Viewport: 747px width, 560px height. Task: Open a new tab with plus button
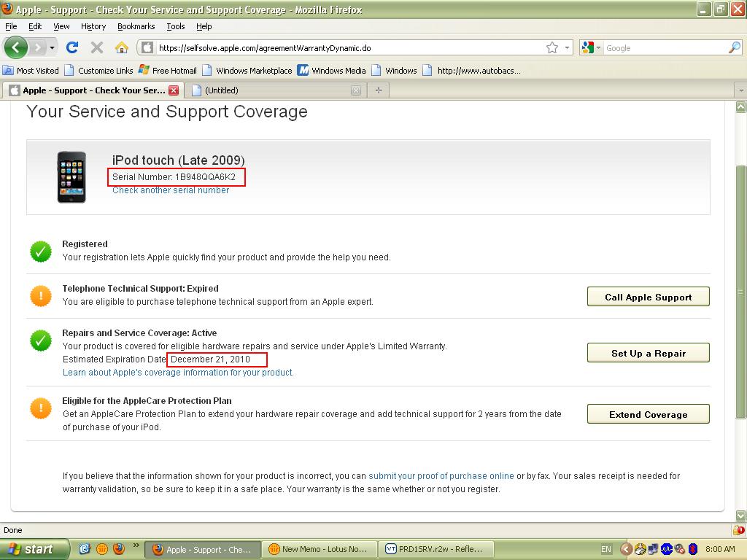(378, 90)
